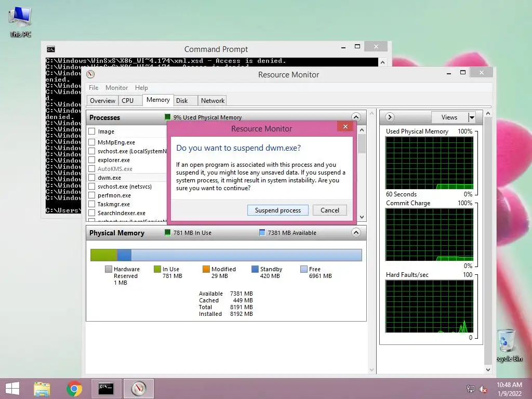Minimize the Resource Monitor window
The width and height of the screenshot is (532, 399).
click(x=449, y=73)
